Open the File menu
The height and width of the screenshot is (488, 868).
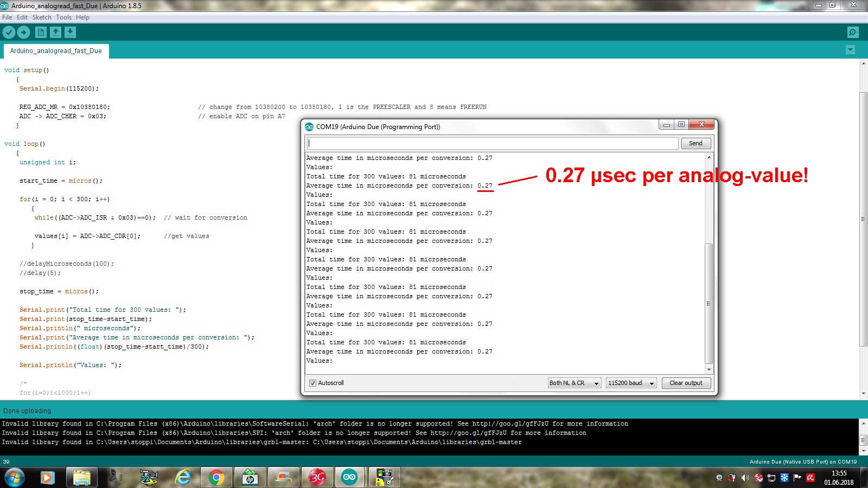pos(7,17)
